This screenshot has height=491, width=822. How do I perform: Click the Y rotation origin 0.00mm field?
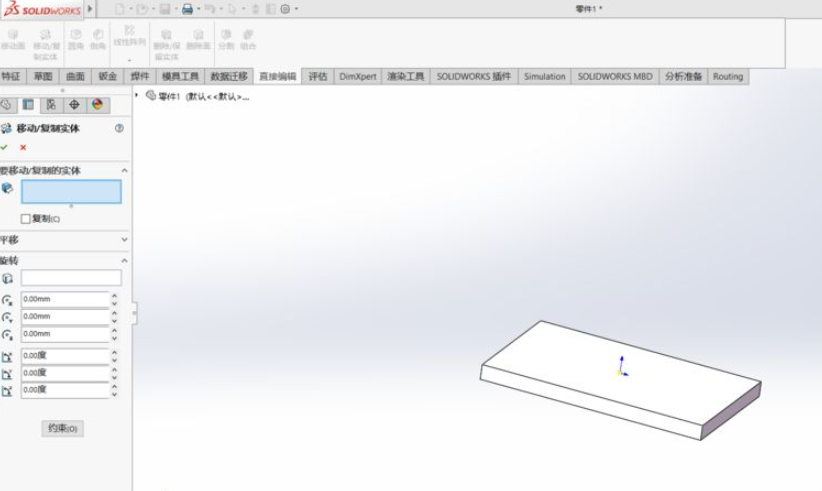click(x=65, y=317)
